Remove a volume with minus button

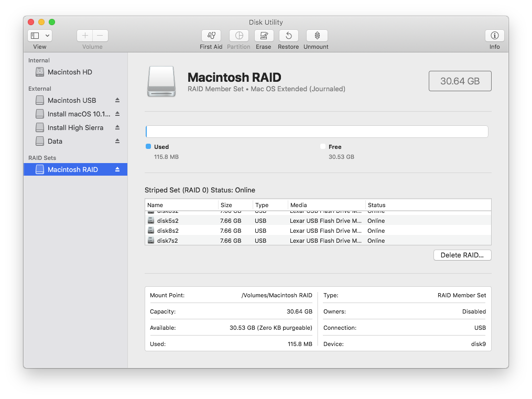pos(100,36)
